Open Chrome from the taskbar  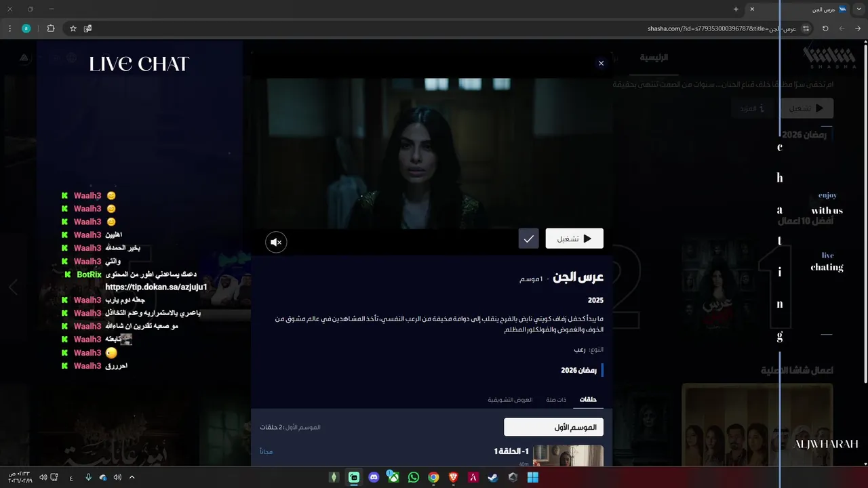click(433, 477)
